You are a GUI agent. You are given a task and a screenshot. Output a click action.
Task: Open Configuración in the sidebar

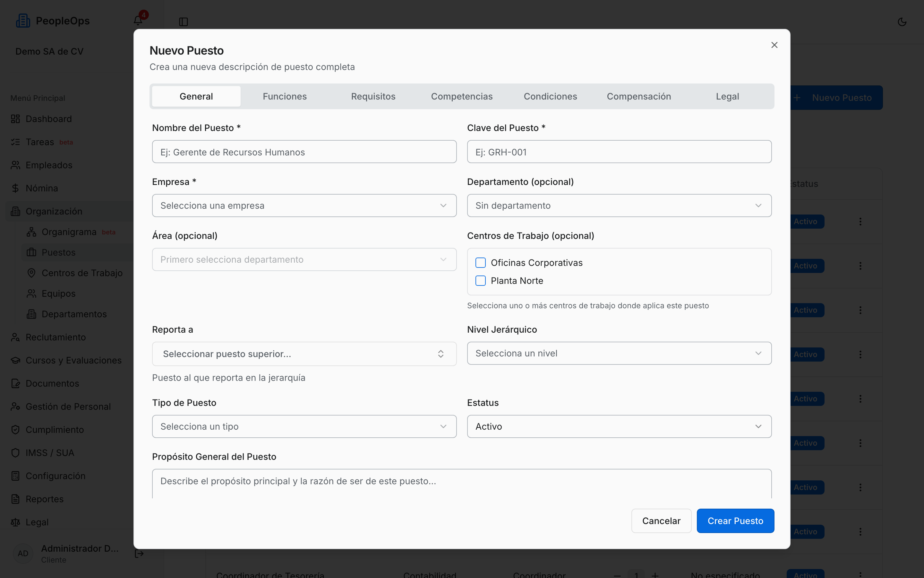click(56, 476)
